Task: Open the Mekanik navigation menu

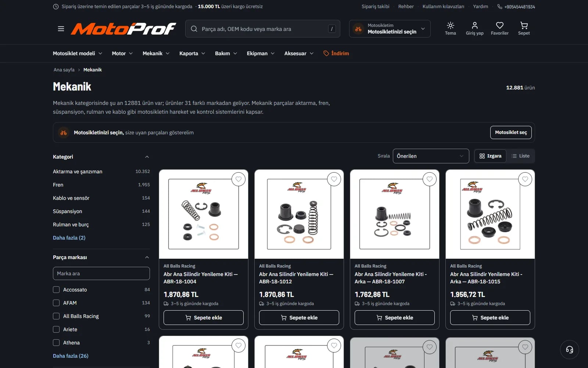Action: click(x=156, y=53)
